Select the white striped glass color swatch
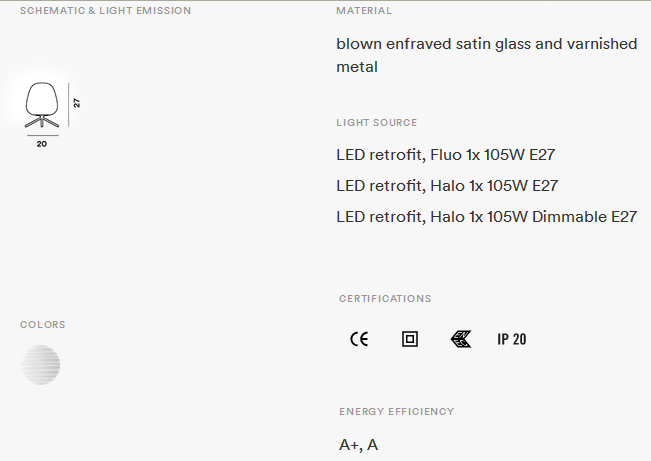The height and width of the screenshot is (461, 651). pyautogui.click(x=40, y=365)
